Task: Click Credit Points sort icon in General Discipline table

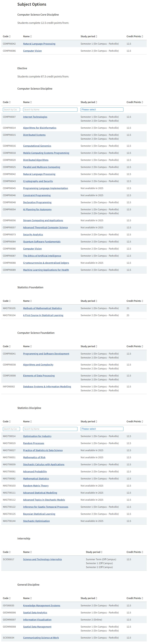Action: click(x=142, y=598)
